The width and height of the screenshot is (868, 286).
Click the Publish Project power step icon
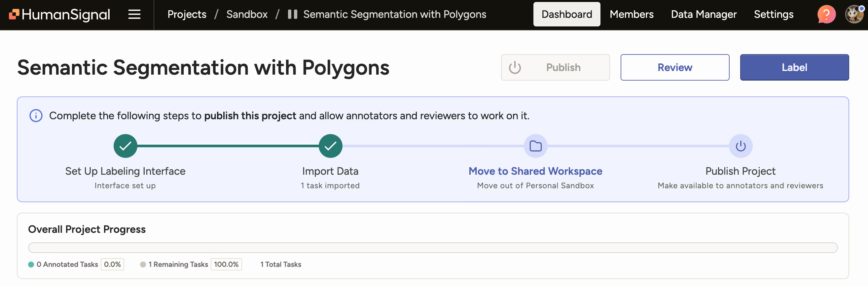(740, 146)
